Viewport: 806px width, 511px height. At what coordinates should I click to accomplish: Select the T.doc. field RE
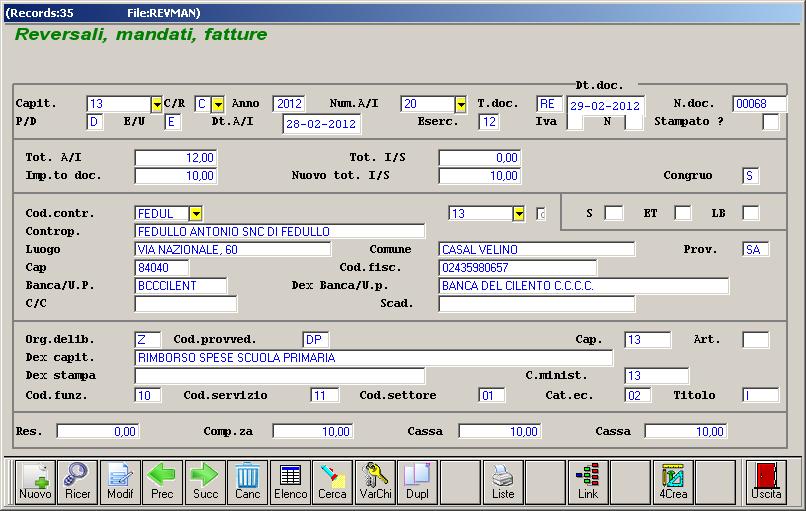point(549,104)
